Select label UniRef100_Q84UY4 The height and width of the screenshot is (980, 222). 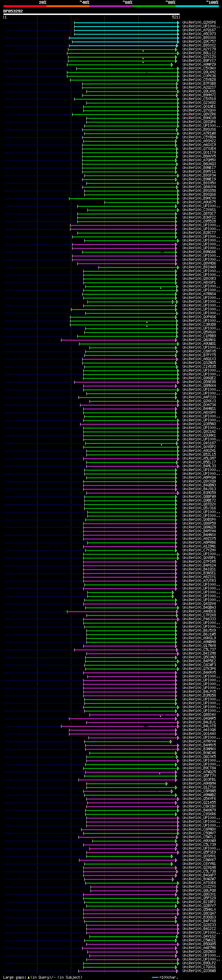tap(199, 187)
